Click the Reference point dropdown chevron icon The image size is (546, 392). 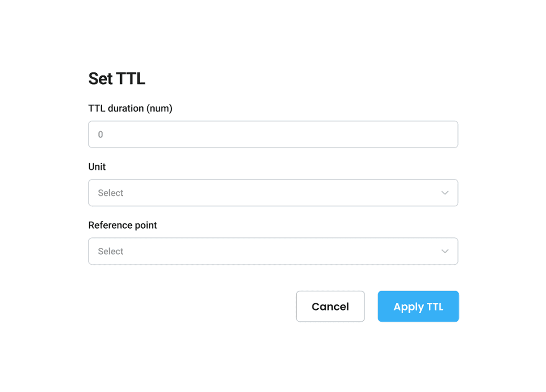pyautogui.click(x=445, y=251)
